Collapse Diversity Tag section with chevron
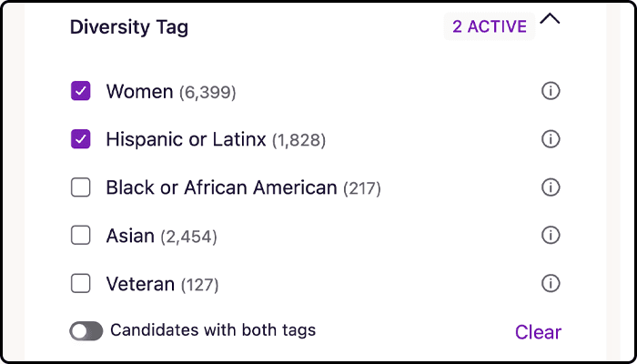The image size is (637, 364). [550, 20]
